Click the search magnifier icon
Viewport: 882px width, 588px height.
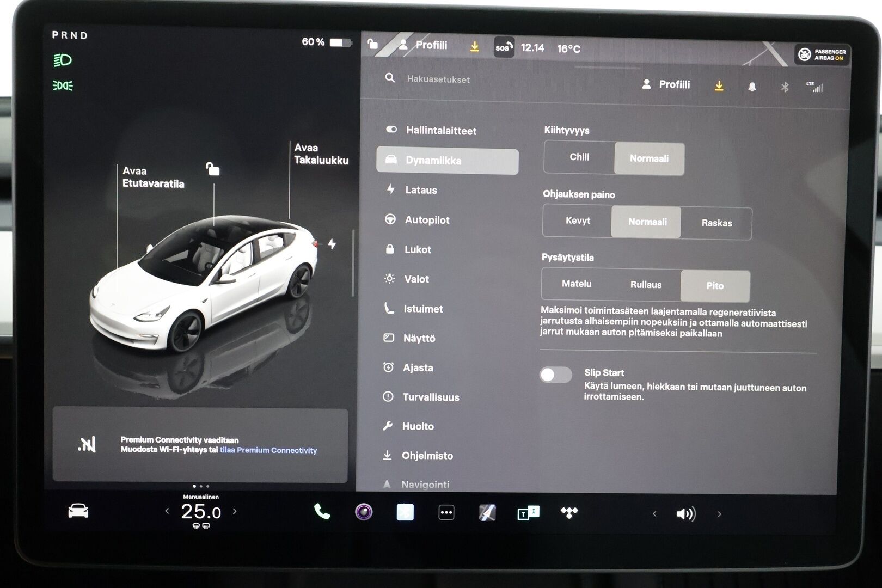click(x=390, y=78)
